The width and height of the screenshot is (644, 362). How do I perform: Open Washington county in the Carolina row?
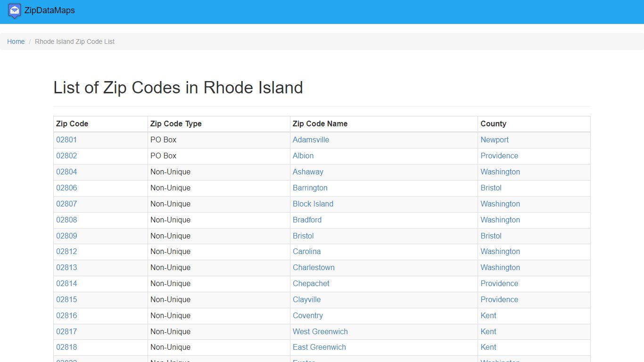[x=500, y=252]
